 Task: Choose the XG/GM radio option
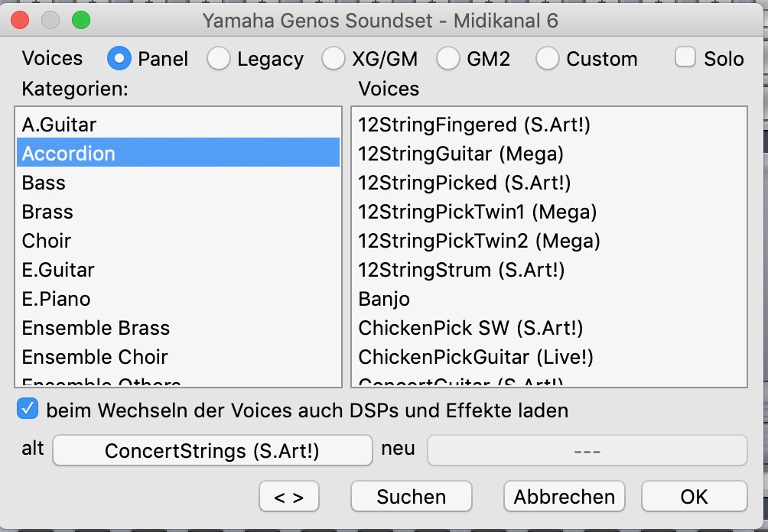point(334,59)
